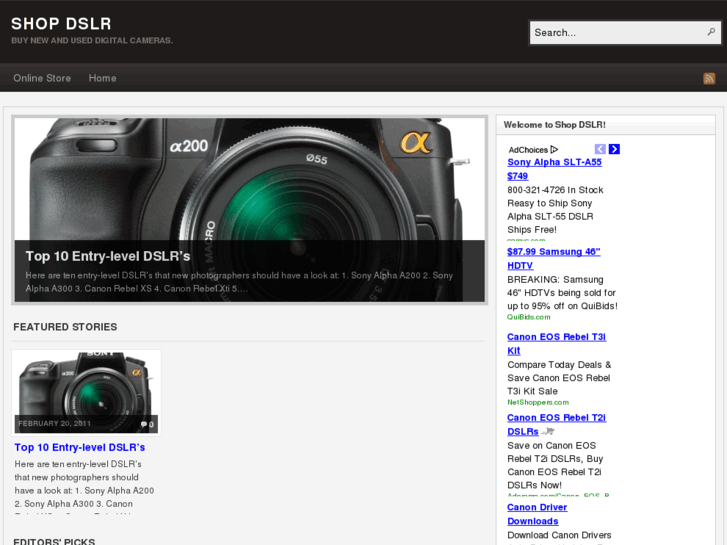The image size is (727, 545).
Task: Click the Sony camera featured story thumbnail
Action: click(86, 392)
